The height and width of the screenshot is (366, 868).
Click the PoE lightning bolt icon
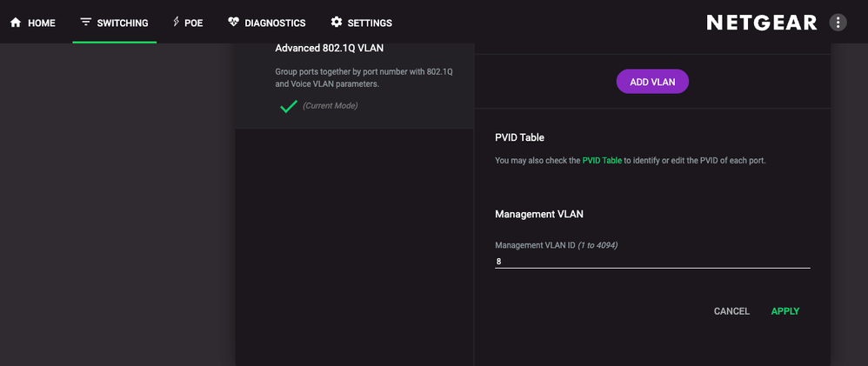click(x=176, y=22)
